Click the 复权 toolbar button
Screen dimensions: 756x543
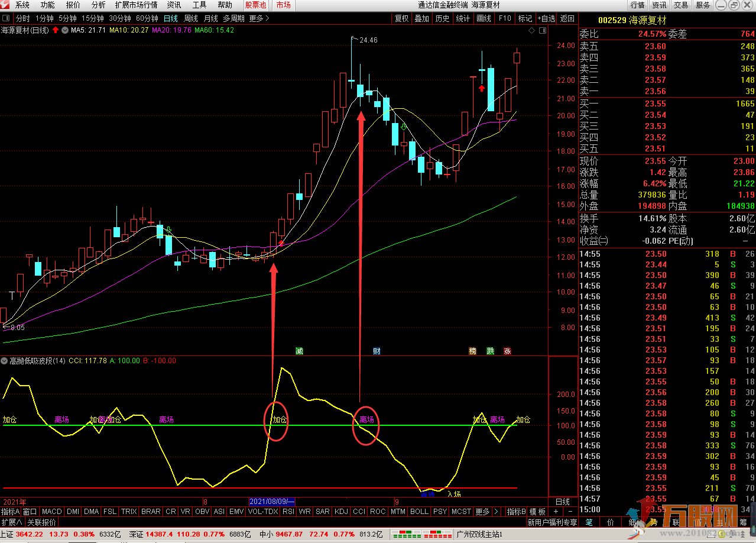pyautogui.click(x=402, y=18)
